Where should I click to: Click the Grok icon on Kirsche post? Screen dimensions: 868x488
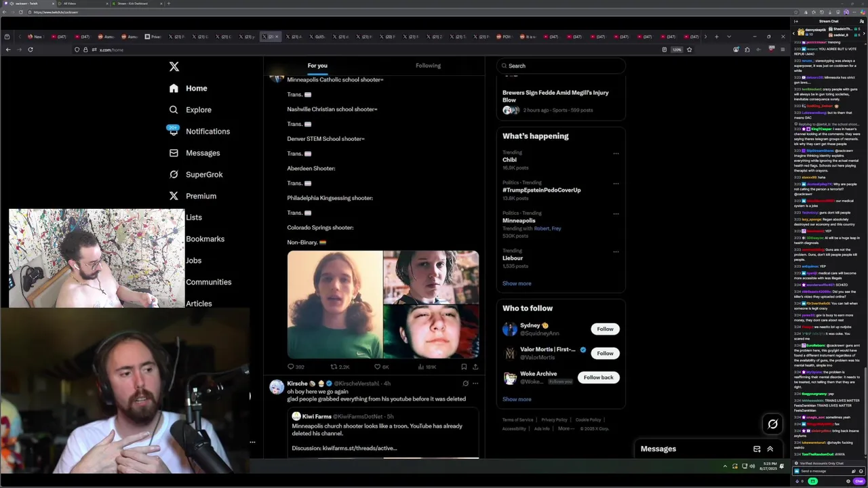465,384
